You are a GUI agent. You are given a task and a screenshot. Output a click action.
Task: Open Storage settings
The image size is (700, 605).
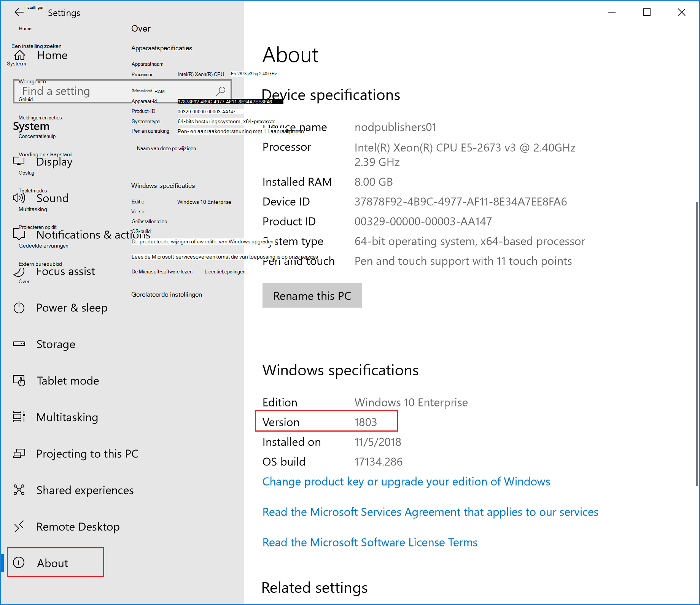click(x=56, y=345)
